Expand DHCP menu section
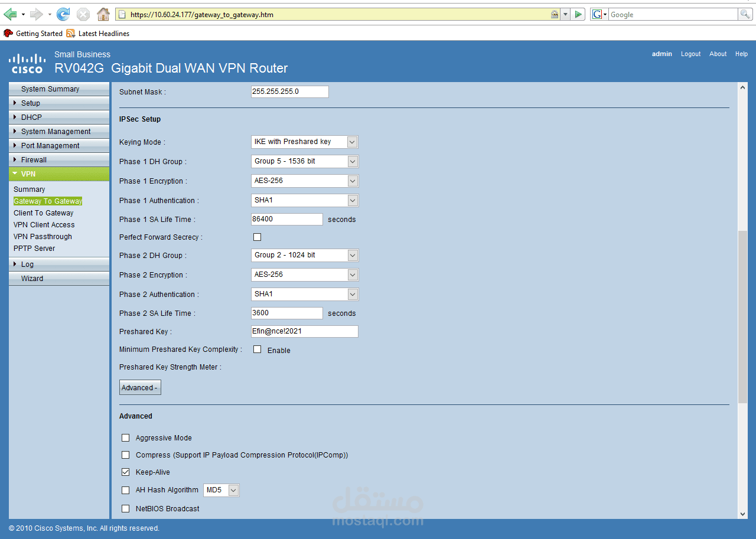 pyautogui.click(x=59, y=117)
